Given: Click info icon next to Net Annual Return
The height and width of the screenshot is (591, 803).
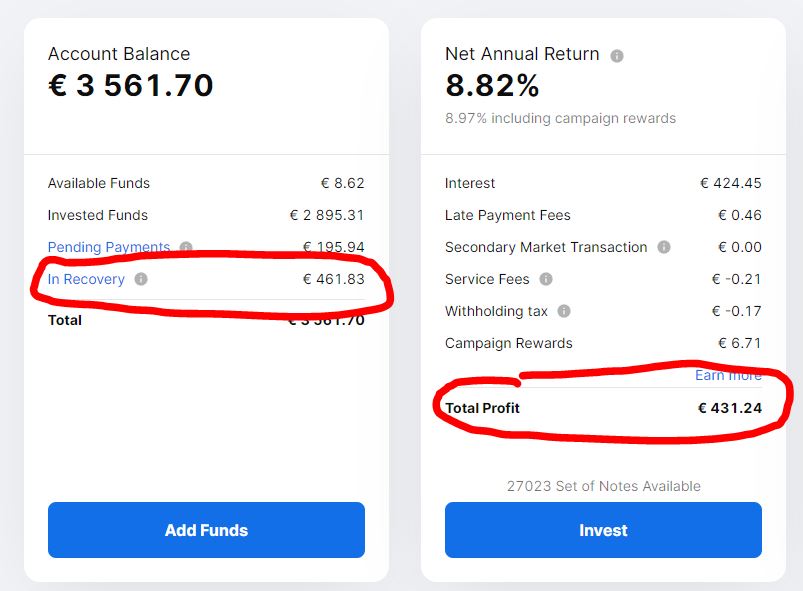Looking at the screenshot, I should pos(617,56).
